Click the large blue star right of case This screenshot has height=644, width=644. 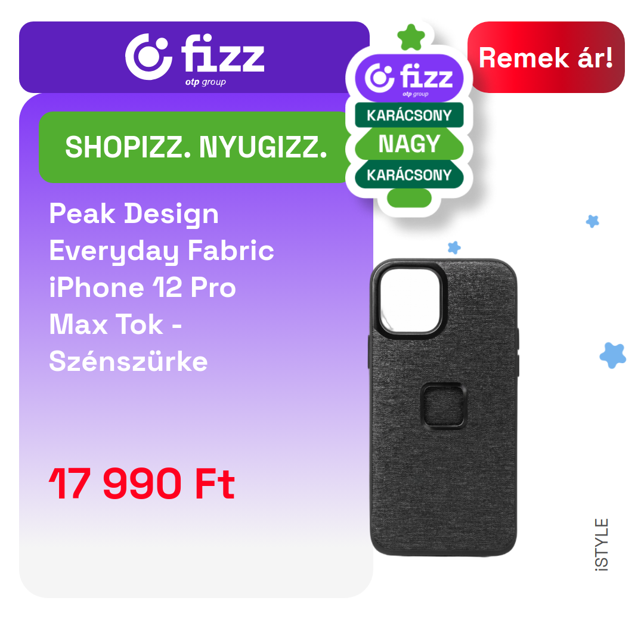(613, 355)
